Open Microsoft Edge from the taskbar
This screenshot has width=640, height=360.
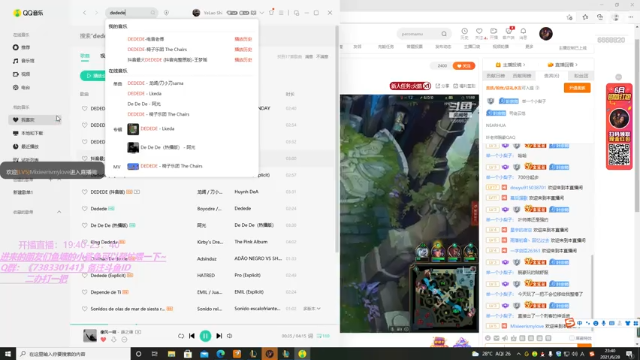click(220, 354)
